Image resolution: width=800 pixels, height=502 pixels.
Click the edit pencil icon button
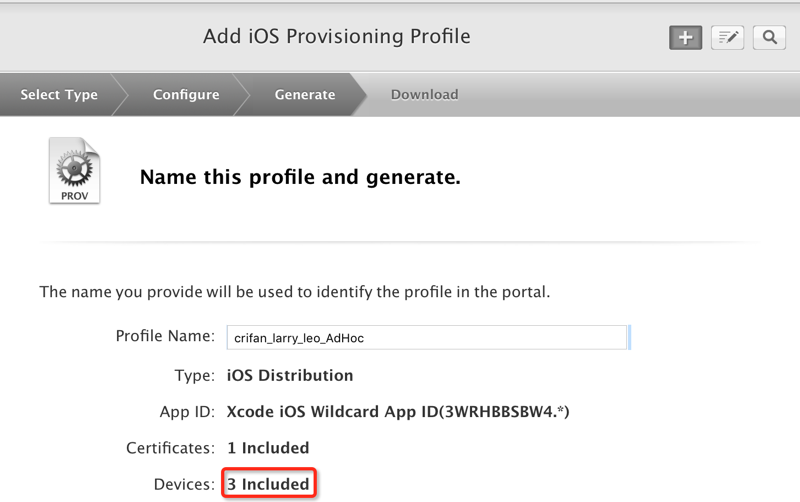(x=727, y=38)
